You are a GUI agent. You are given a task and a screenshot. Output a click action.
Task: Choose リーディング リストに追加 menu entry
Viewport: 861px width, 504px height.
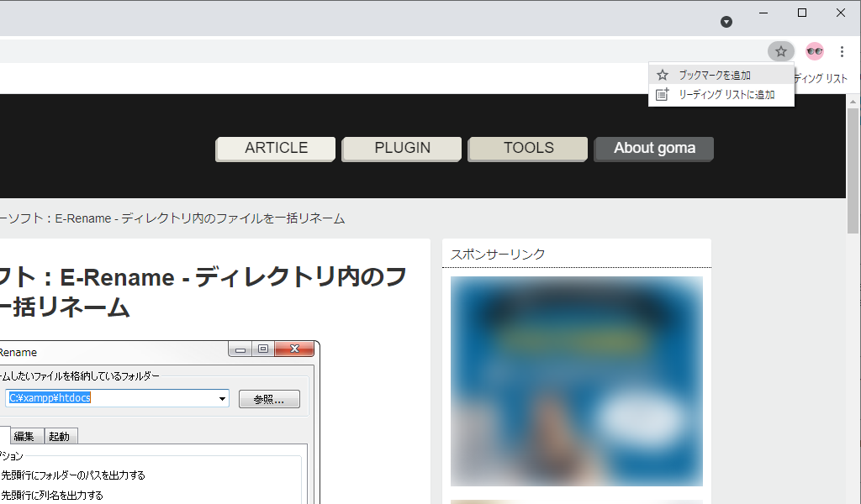[726, 95]
